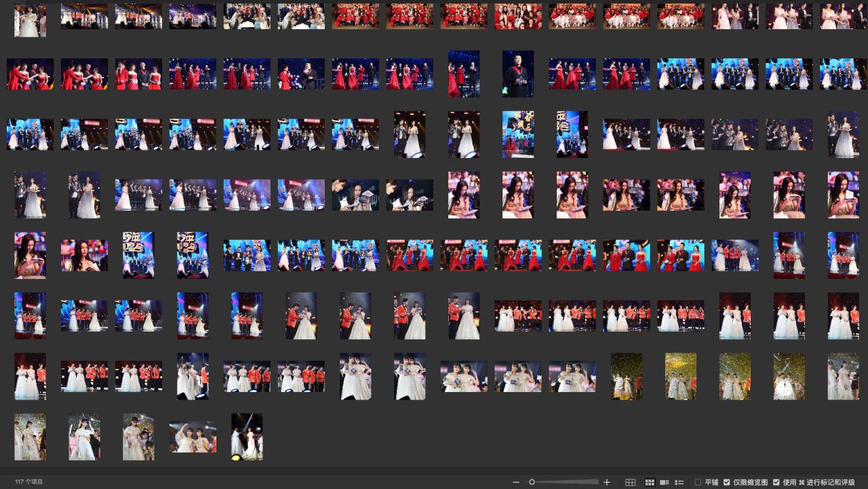Image resolution: width=868 pixels, height=489 pixels.
Task: Select the final thumbnail in the grid
Action: click(x=247, y=437)
